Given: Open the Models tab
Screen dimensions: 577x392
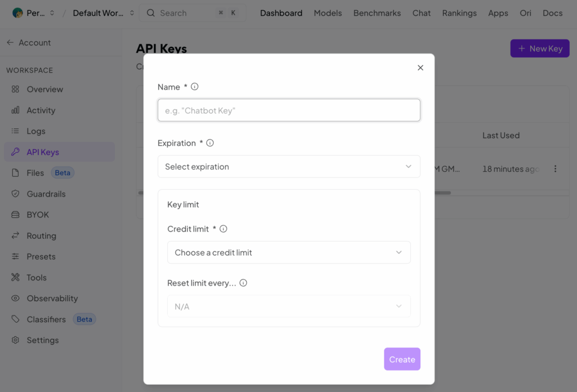Looking at the screenshot, I should coord(327,13).
